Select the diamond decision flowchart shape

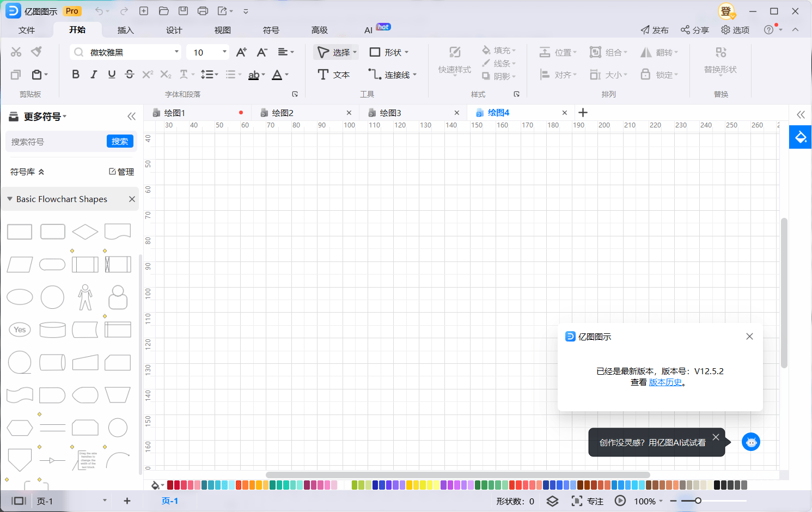click(x=85, y=232)
